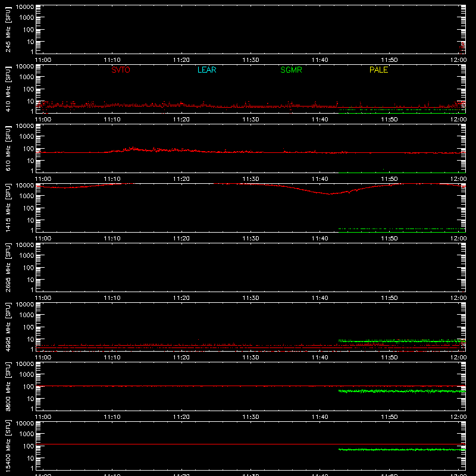The image size is (476, 476).
Task: Click the 11:10 time label under the 245 MHz panel
Action: [x=112, y=60]
